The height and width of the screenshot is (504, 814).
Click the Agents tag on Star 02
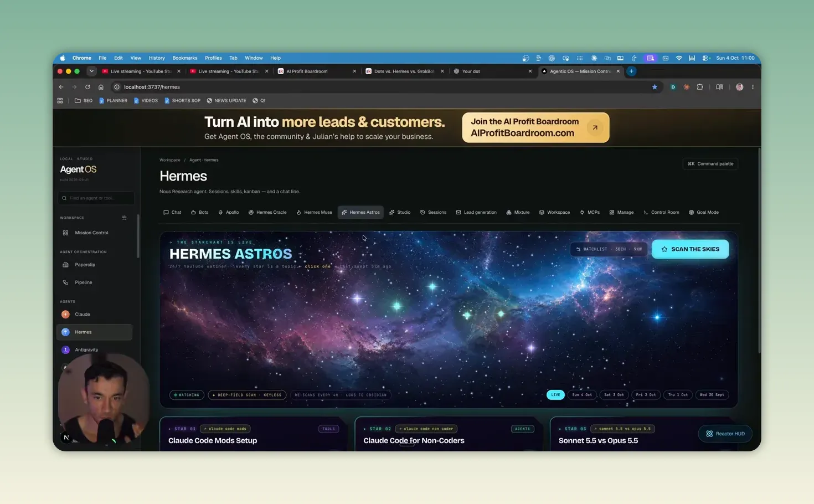(522, 429)
